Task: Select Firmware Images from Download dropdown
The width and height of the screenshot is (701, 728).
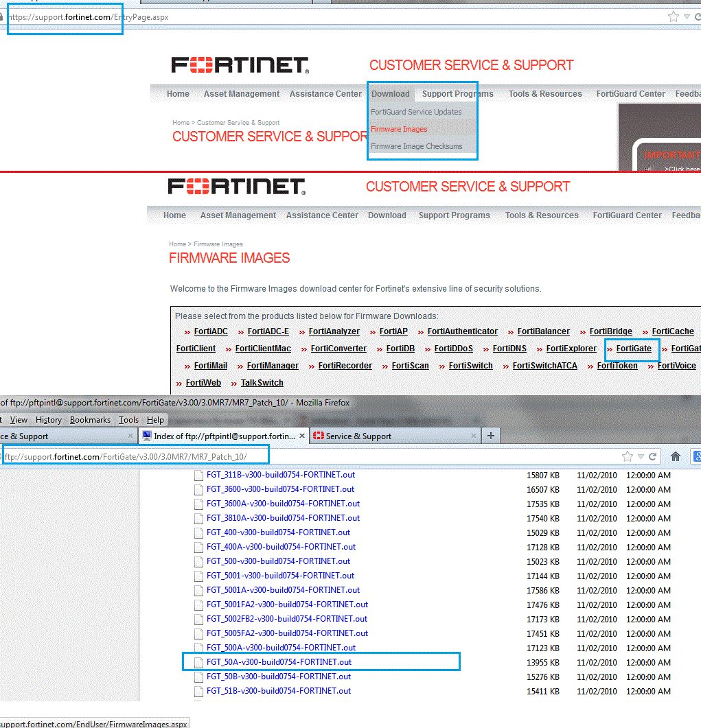Action: coord(399,129)
